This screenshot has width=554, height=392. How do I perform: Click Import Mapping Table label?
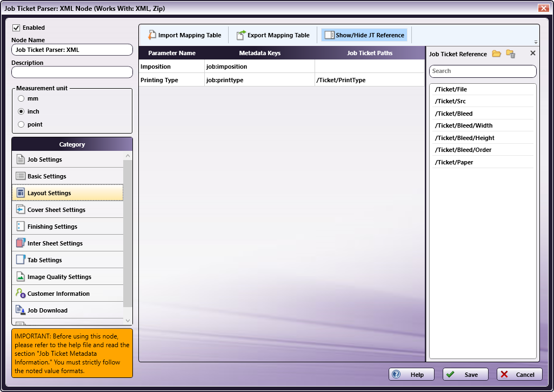point(189,35)
